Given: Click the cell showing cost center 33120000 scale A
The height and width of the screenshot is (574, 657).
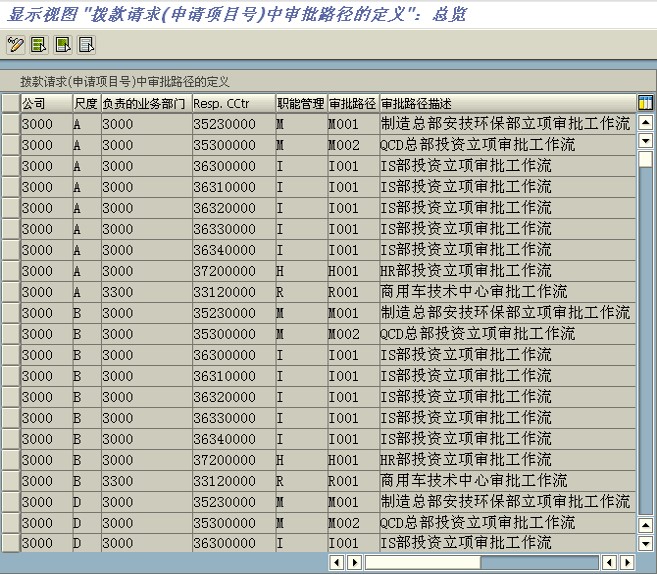Looking at the screenshot, I should tap(232, 292).
